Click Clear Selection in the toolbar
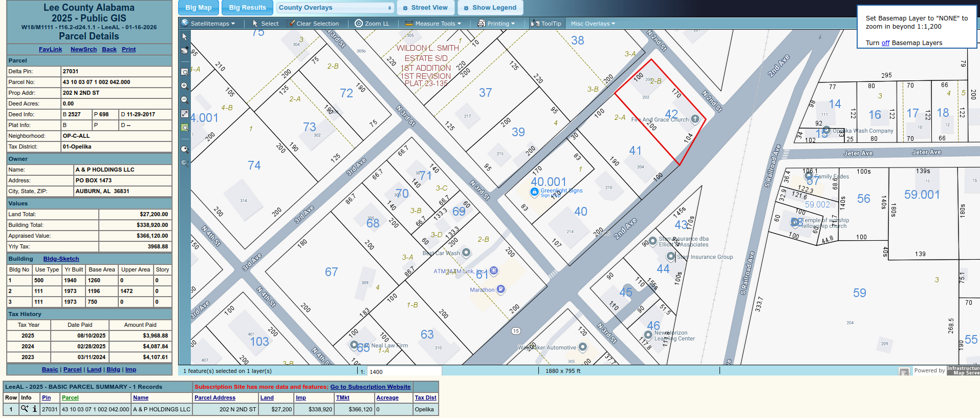Image resolution: width=980 pixels, height=418 pixels. pos(313,24)
